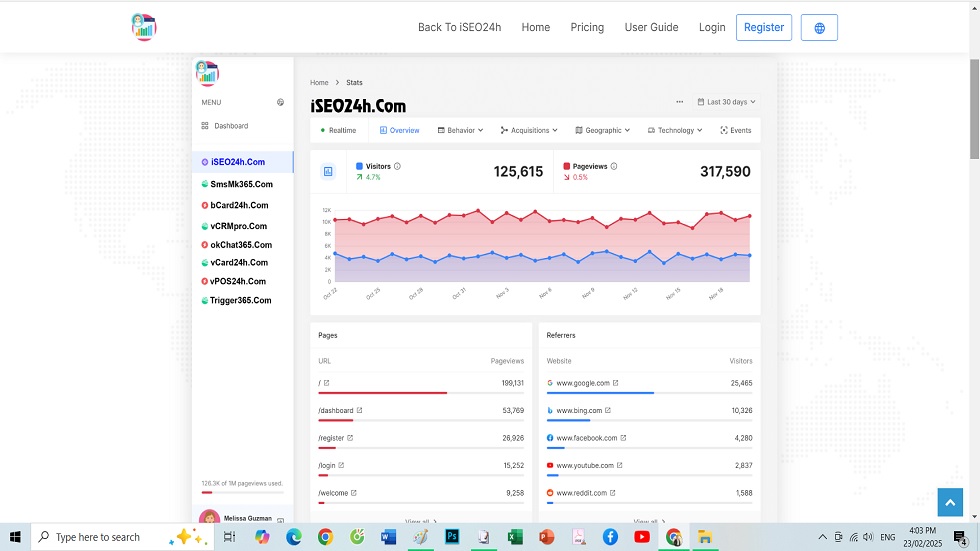Click the scroll-to-top arrow button
The height and width of the screenshot is (551, 980).
[x=949, y=502]
